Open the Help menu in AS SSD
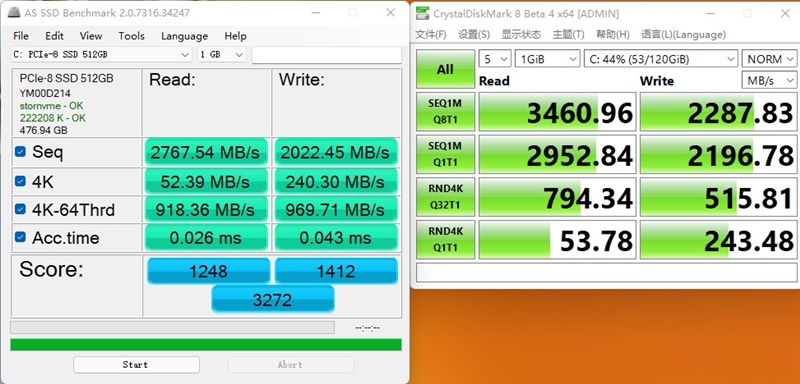 235,36
